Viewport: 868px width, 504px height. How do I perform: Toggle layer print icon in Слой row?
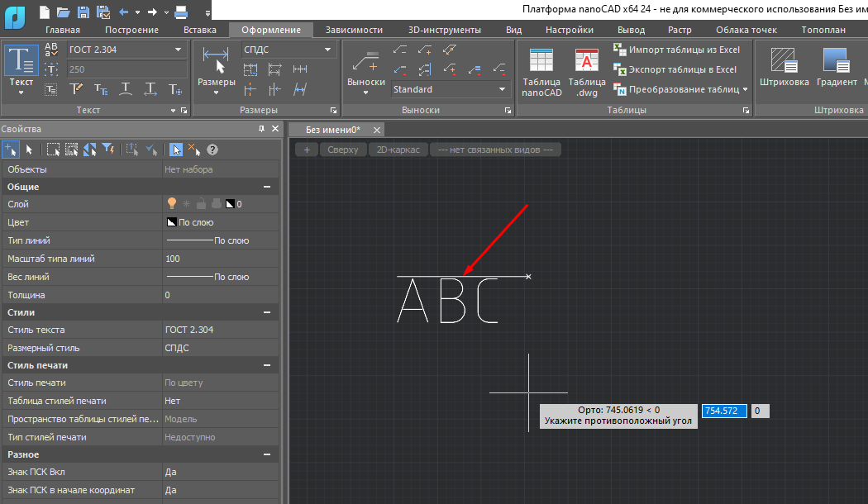[x=217, y=203]
